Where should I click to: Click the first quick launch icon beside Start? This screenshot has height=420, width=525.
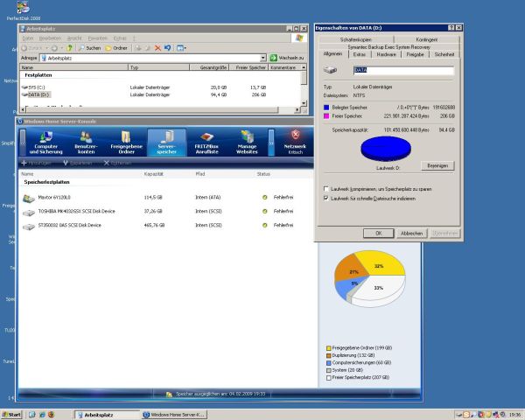click(x=31, y=415)
